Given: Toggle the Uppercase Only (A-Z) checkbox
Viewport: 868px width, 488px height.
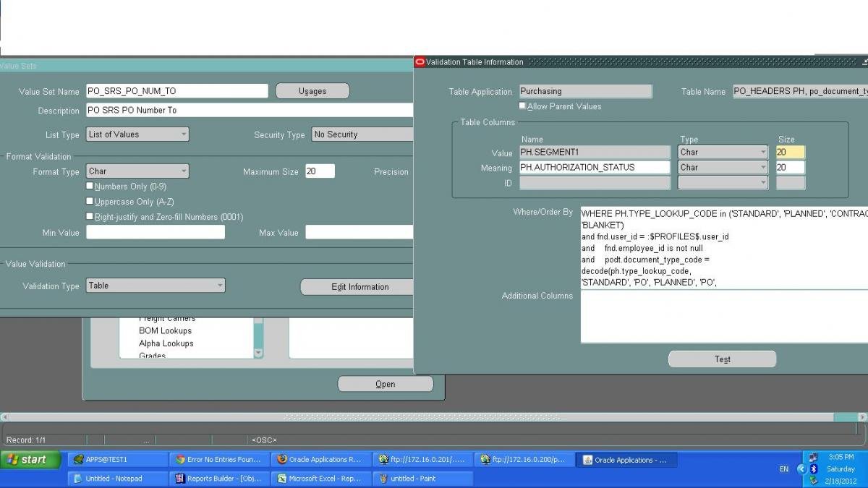Looking at the screenshot, I should click(90, 202).
